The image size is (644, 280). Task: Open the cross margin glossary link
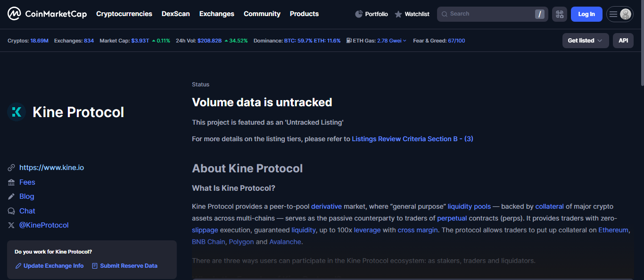pyautogui.click(x=418, y=230)
